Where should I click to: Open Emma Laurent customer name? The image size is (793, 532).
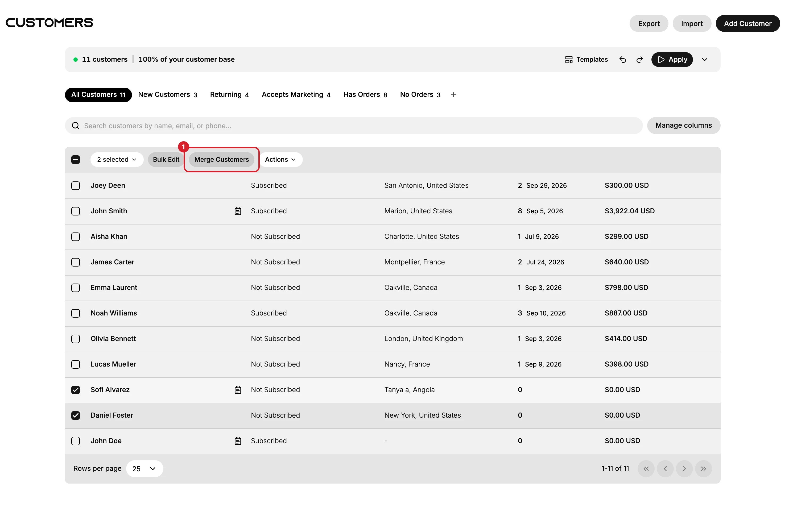pyautogui.click(x=114, y=288)
